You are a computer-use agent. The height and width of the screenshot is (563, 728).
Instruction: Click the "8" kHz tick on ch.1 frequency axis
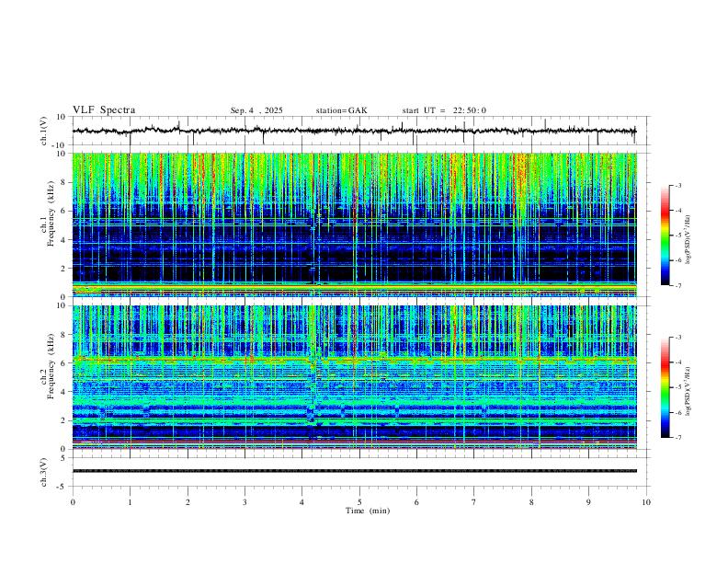(x=64, y=182)
